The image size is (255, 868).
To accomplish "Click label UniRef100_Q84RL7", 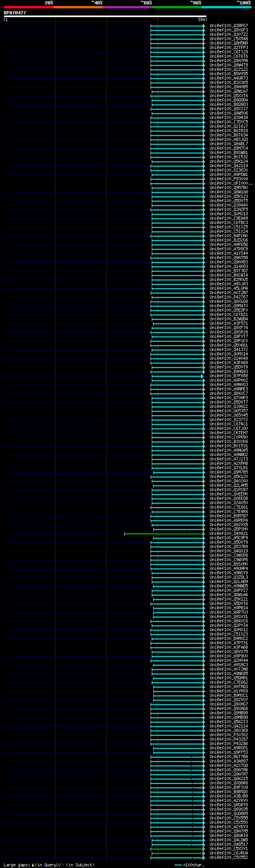I will (x=229, y=144).
